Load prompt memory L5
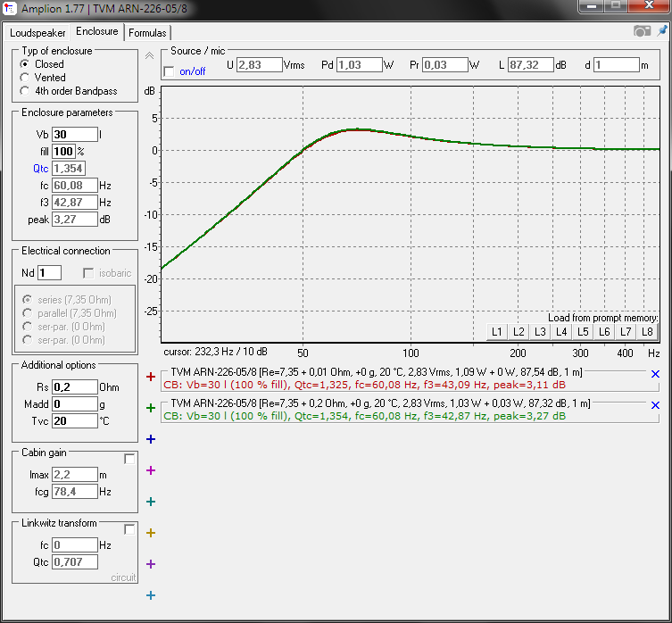The width and height of the screenshot is (672, 623). point(583,332)
